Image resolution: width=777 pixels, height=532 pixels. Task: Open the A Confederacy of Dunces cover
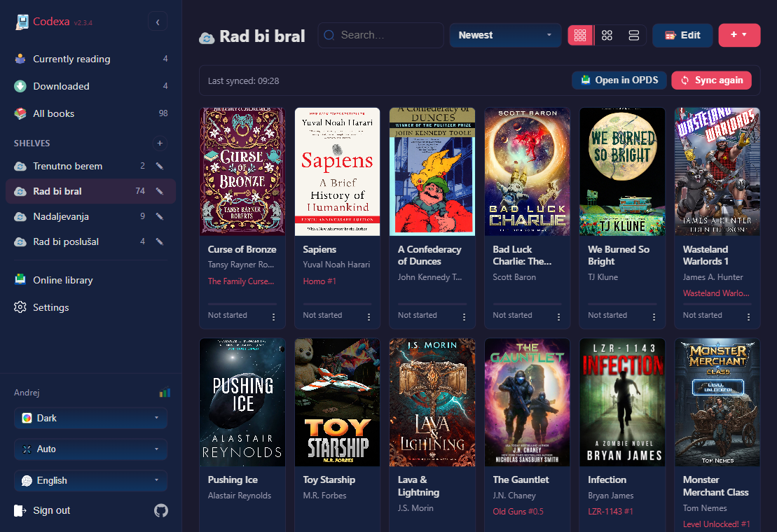[432, 171]
